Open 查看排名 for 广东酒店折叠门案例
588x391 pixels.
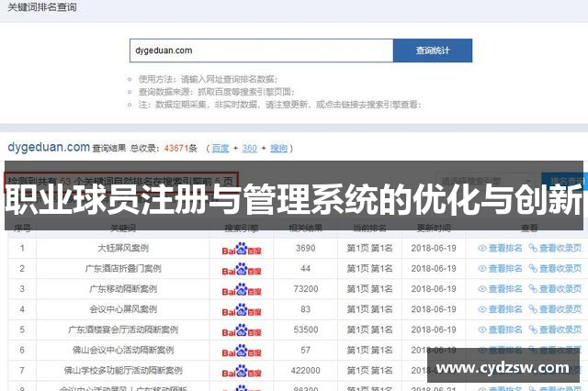point(500,269)
